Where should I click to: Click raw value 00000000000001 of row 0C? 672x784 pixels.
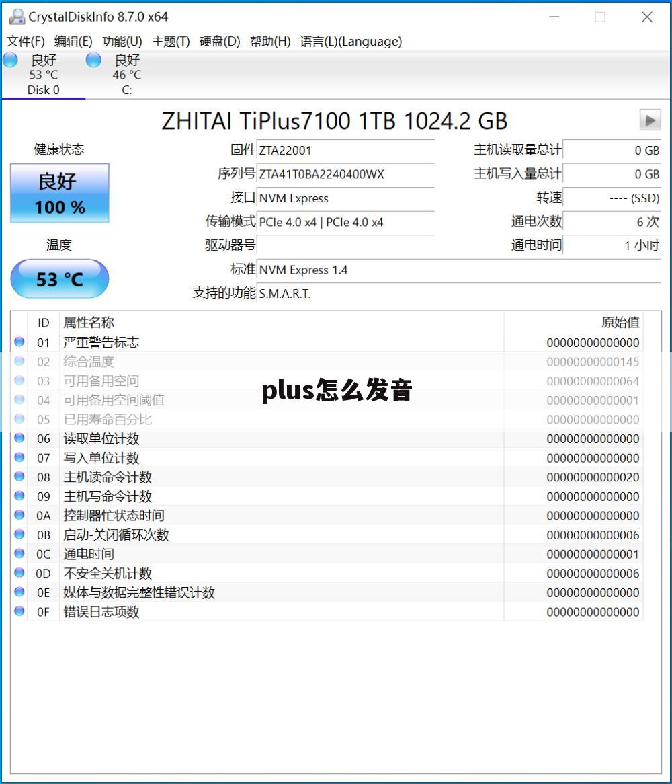tap(593, 554)
